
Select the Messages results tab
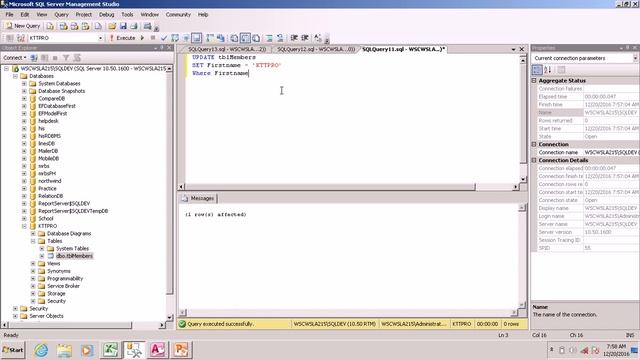tap(199, 198)
